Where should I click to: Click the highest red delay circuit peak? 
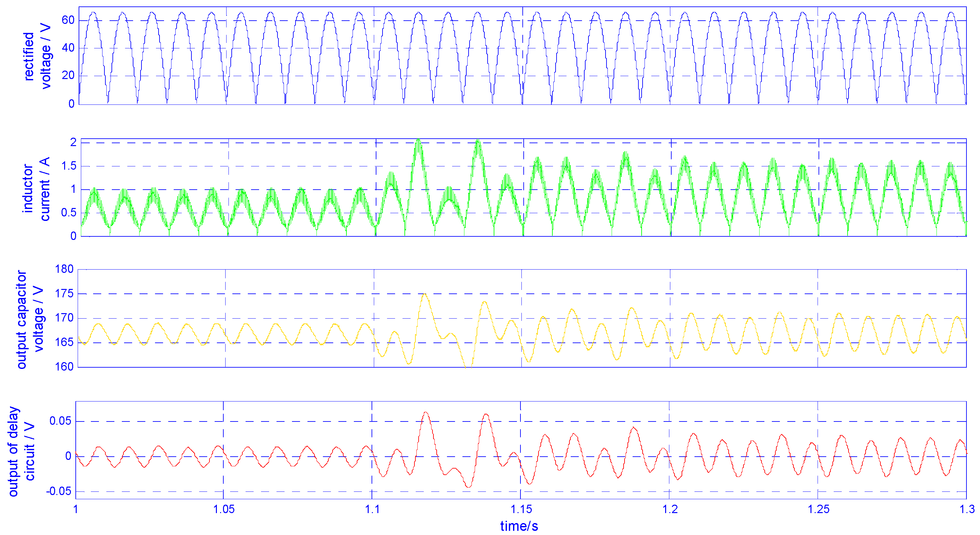click(x=426, y=412)
